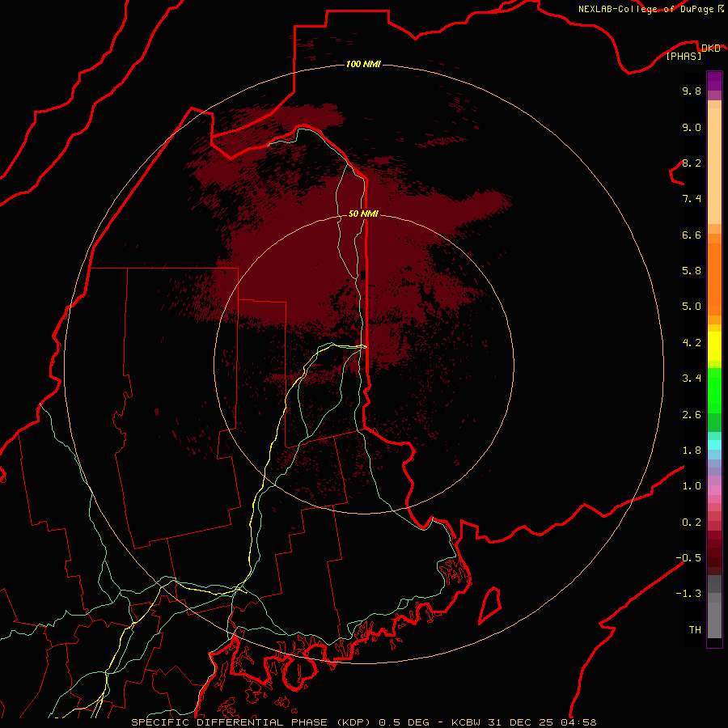Click the 8.2 value on the color scale
The width and height of the screenshot is (728, 728).
(692, 163)
